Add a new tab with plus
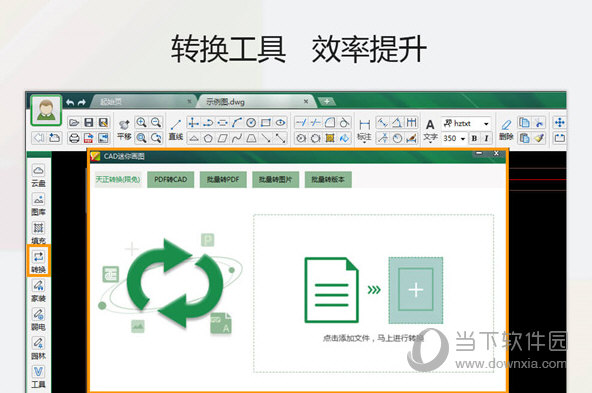Viewport: 592px width, 393px height. pyautogui.click(x=327, y=101)
